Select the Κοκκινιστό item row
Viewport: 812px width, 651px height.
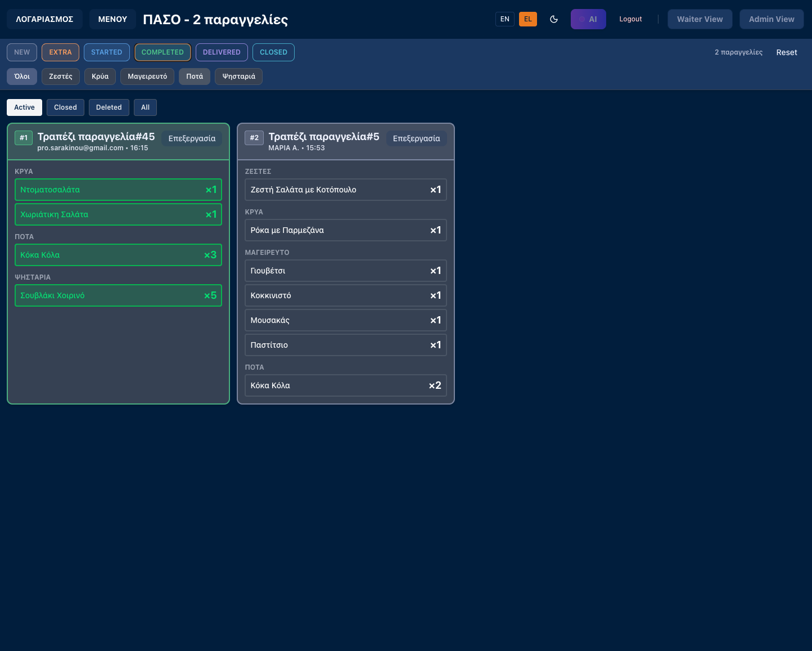click(346, 295)
